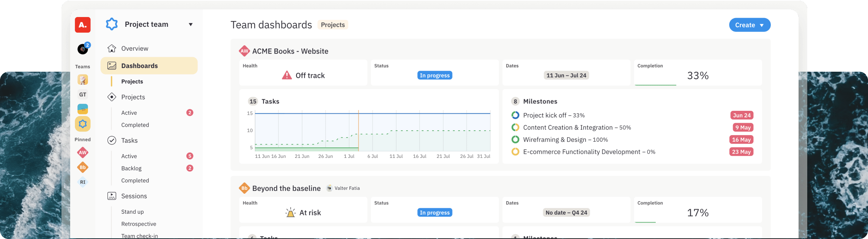
Task: Click the Off track warning triangle icon
Action: coord(287,75)
